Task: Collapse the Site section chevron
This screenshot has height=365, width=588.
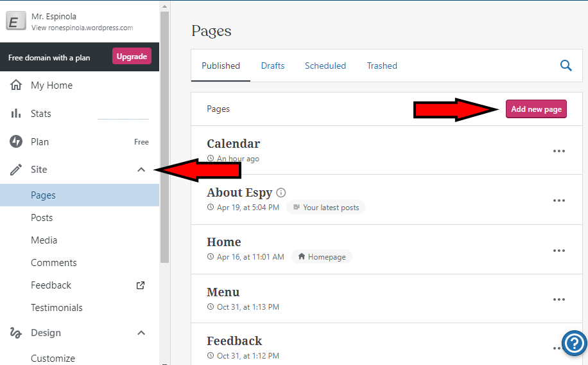Action: click(x=141, y=170)
